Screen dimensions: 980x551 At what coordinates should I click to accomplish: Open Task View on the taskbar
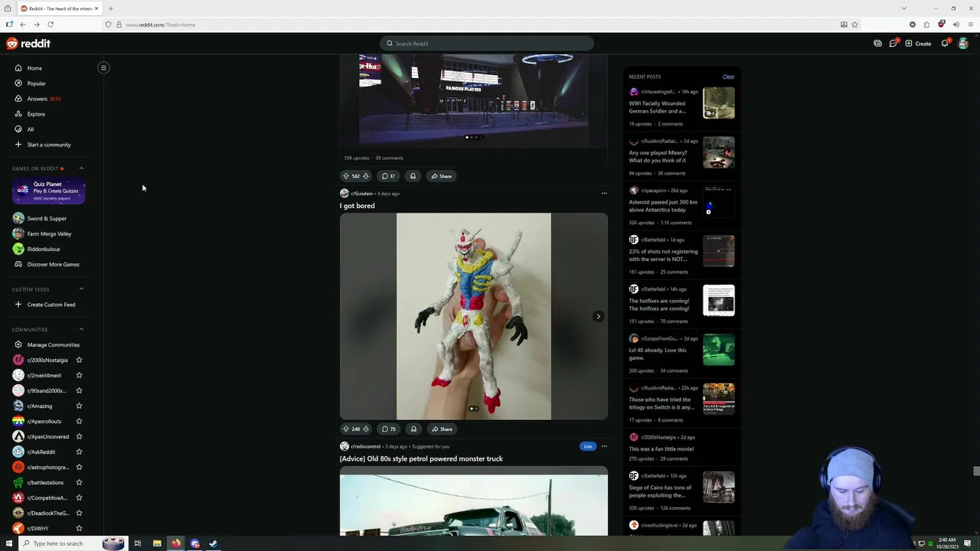click(138, 543)
